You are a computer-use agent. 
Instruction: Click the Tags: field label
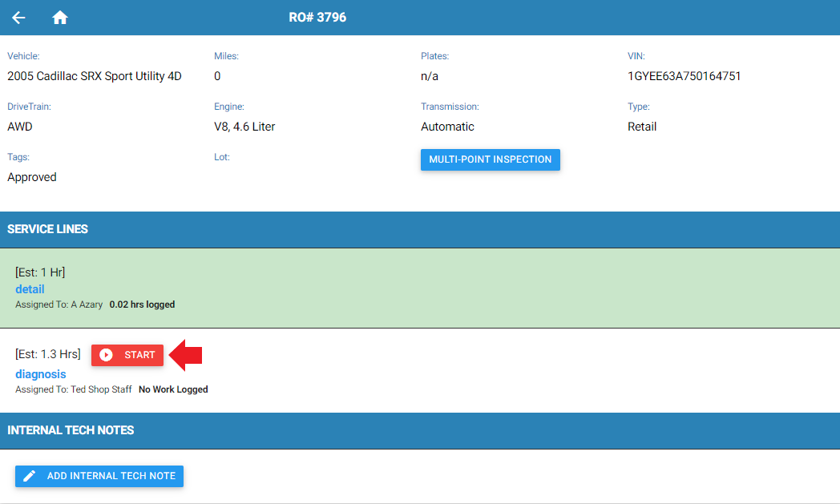(18, 157)
